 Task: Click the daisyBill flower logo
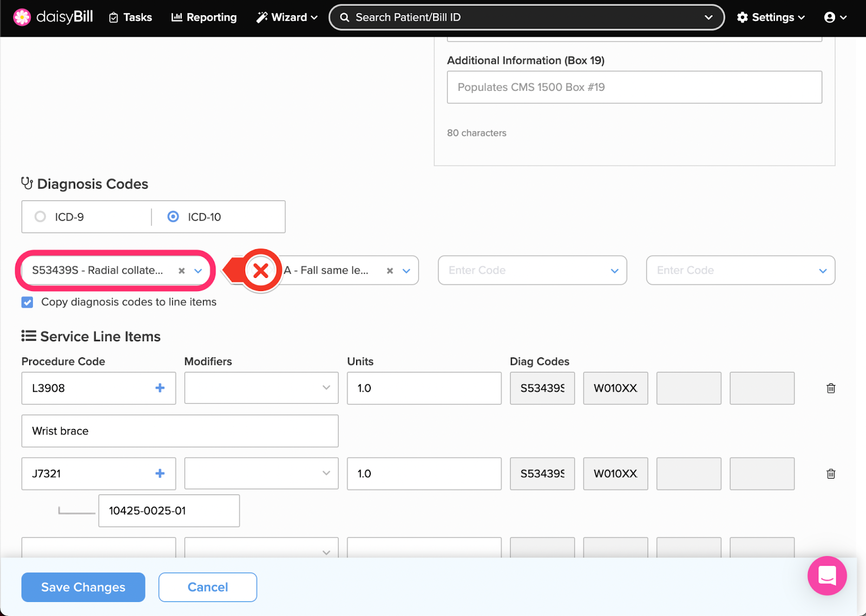point(22,17)
